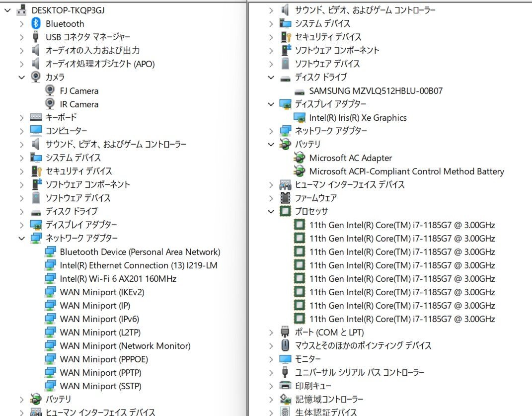The width and height of the screenshot is (532, 416).
Task: Select the Microsoft ACPI-Compliant Control Method Battery label
Action: (x=407, y=171)
